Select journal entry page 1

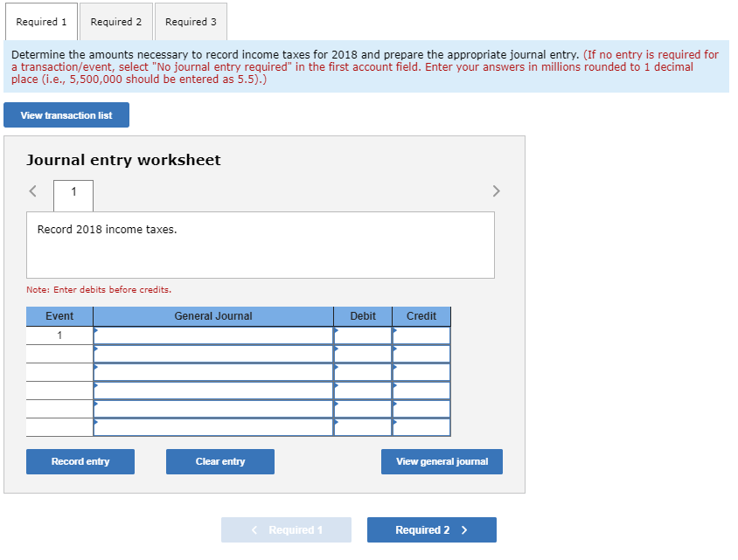click(73, 194)
